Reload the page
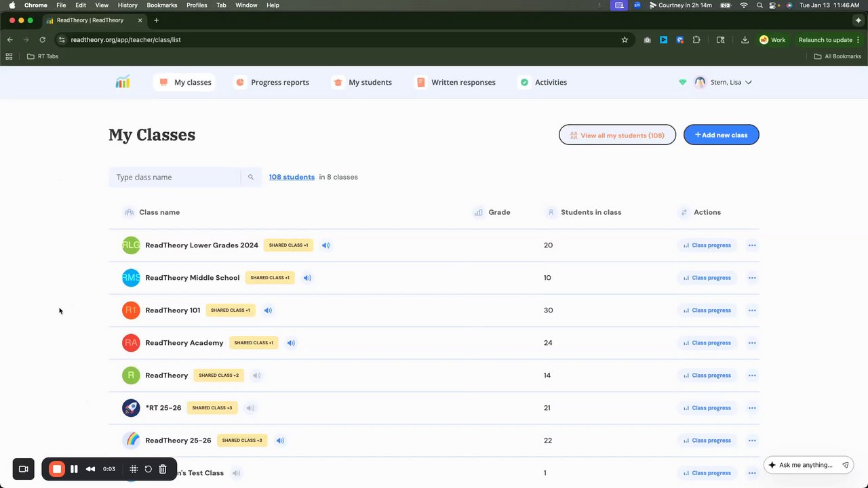This screenshot has height=488, width=868. coord(42,40)
